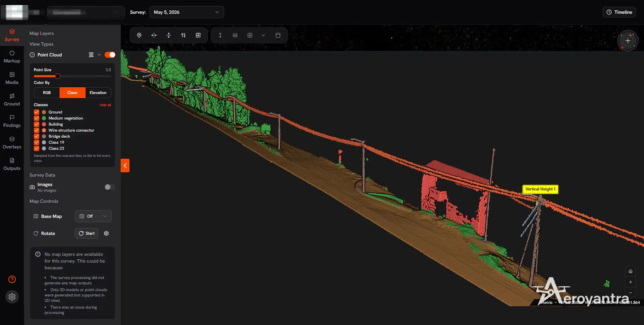Open the Base Map dropdown set to Off

click(93, 216)
